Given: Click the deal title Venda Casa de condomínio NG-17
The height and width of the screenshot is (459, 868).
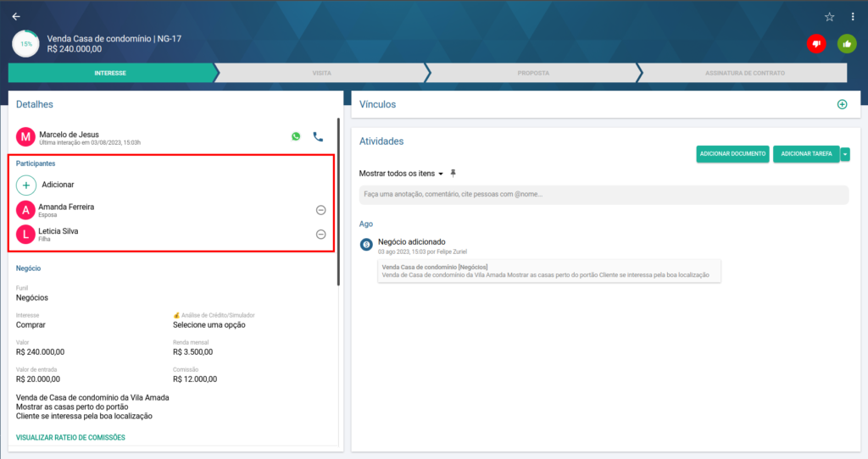Looking at the screenshot, I should 114,39.
